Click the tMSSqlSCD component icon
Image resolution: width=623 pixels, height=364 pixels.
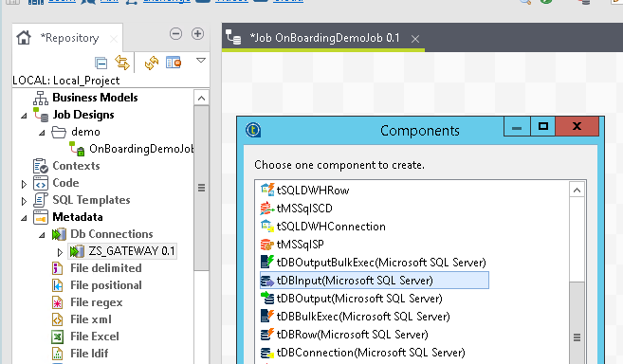click(x=267, y=208)
